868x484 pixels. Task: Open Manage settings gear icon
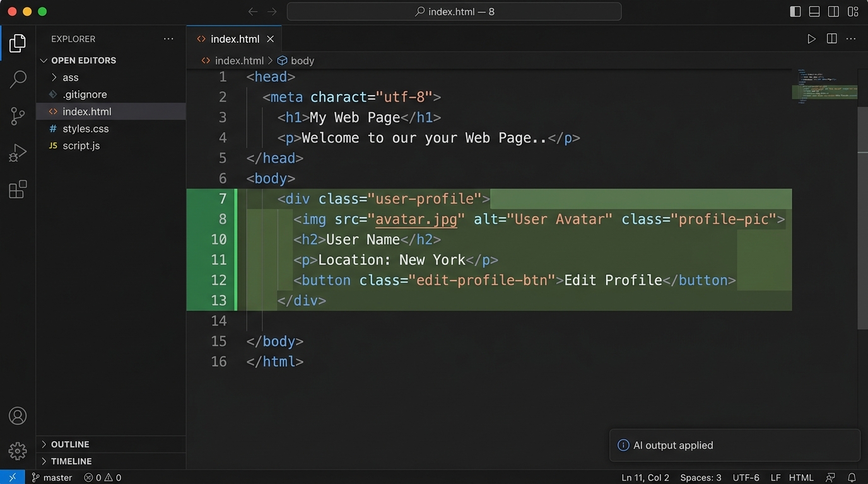coord(18,451)
